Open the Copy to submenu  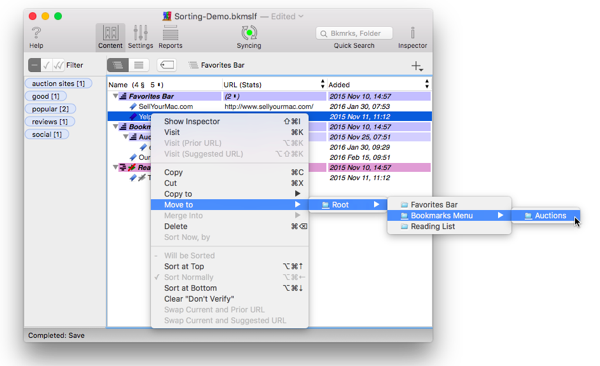pos(230,194)
